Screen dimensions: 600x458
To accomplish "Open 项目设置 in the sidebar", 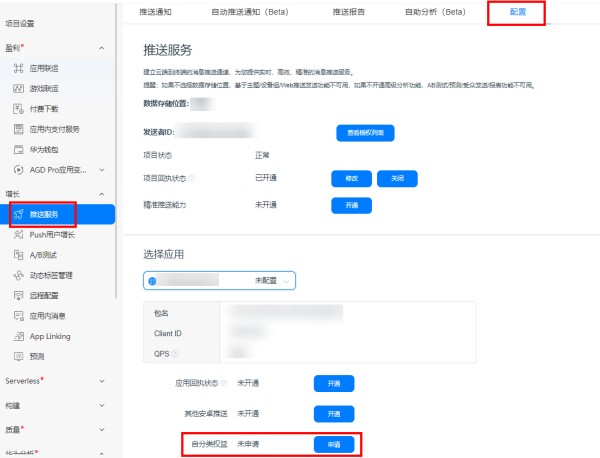I will point(20,24).
